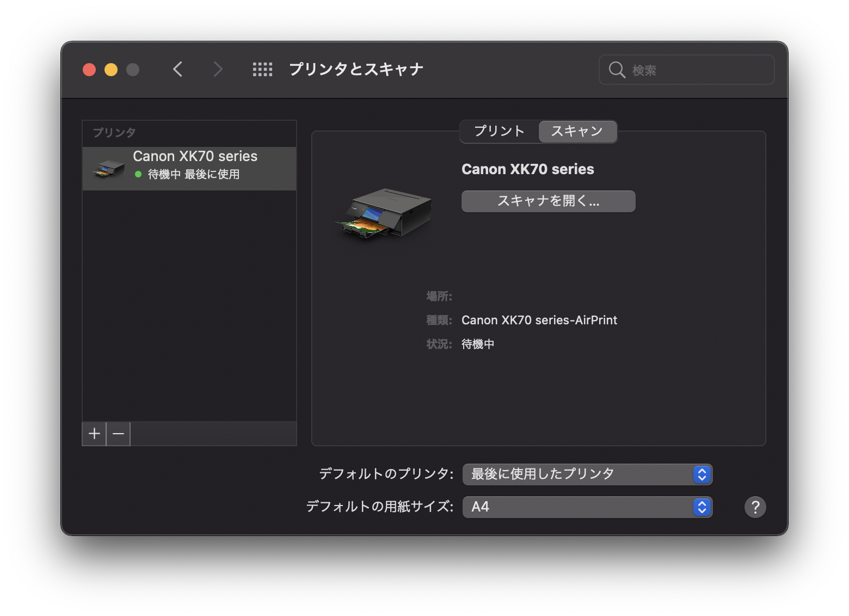Click the Canon XK70 series-AirPrint text
Image resolution: width=849 pixels, height=616 pixels.
click(539, 320)
